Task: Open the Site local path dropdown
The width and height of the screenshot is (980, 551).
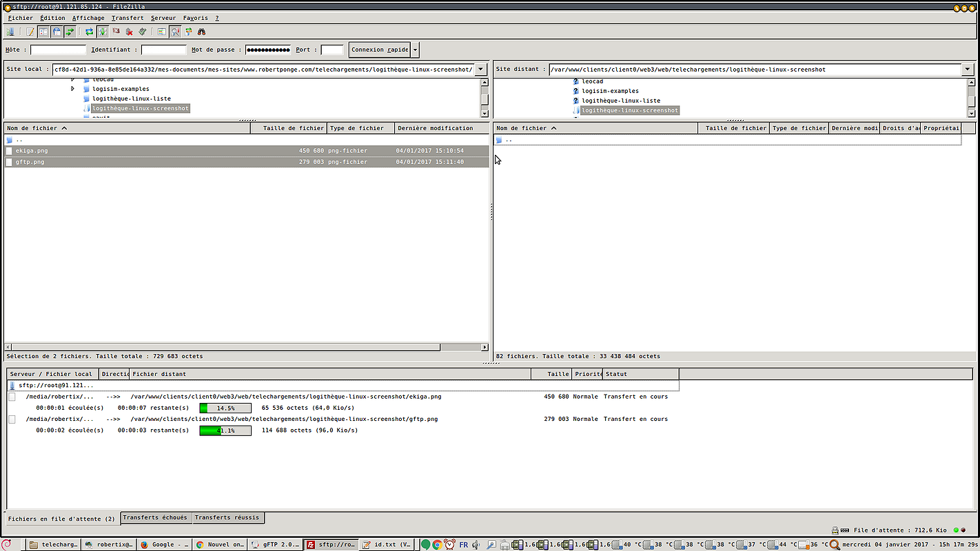Action: 481,69
